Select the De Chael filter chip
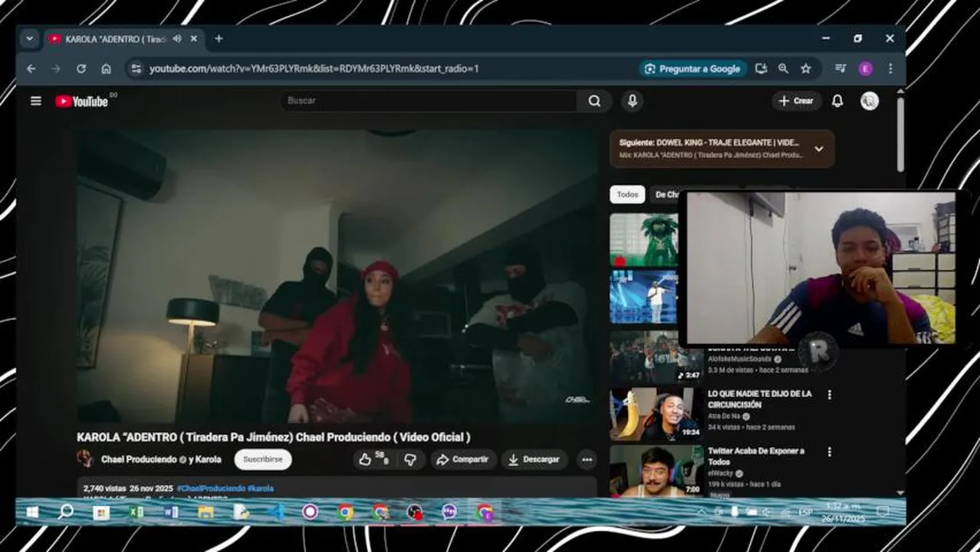The height and width of the screenshot is (552, 980). [x=666, y=195]
